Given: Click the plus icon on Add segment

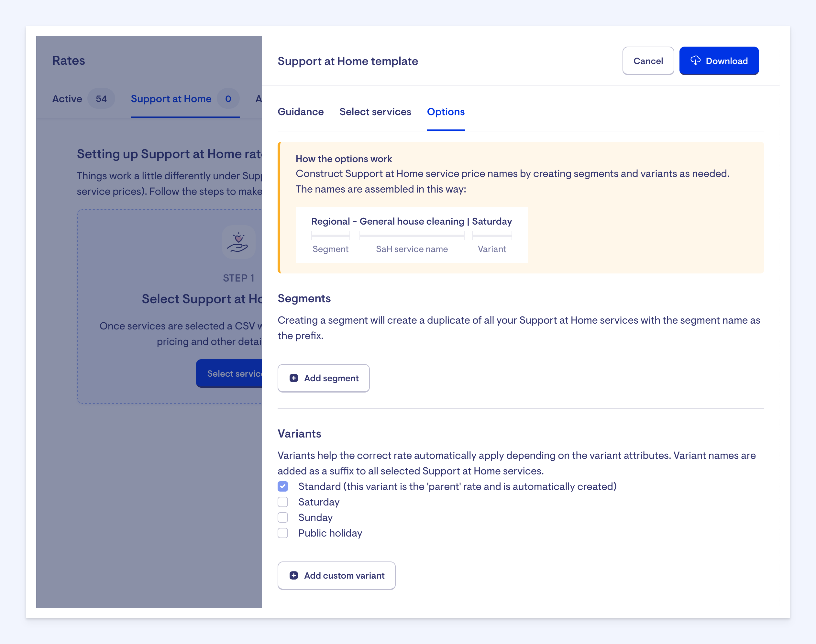Looking at the screenshot, I should [x=293, y=378].
